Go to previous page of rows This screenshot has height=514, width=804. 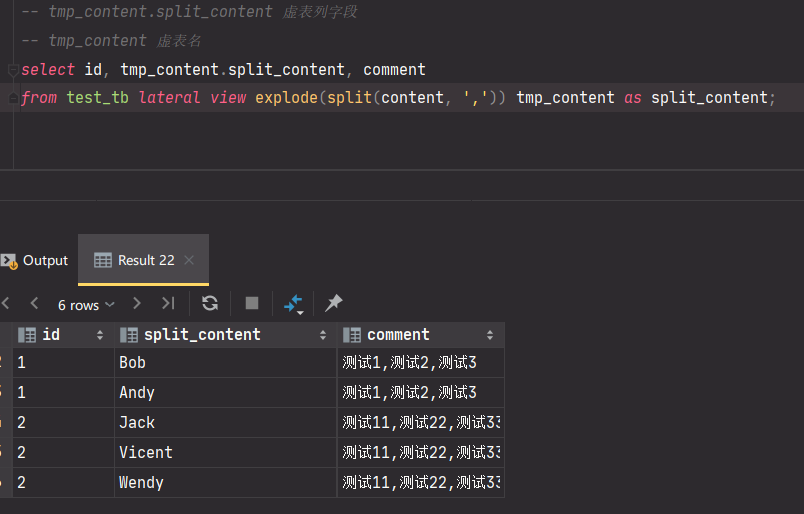[x=34, y=303]
